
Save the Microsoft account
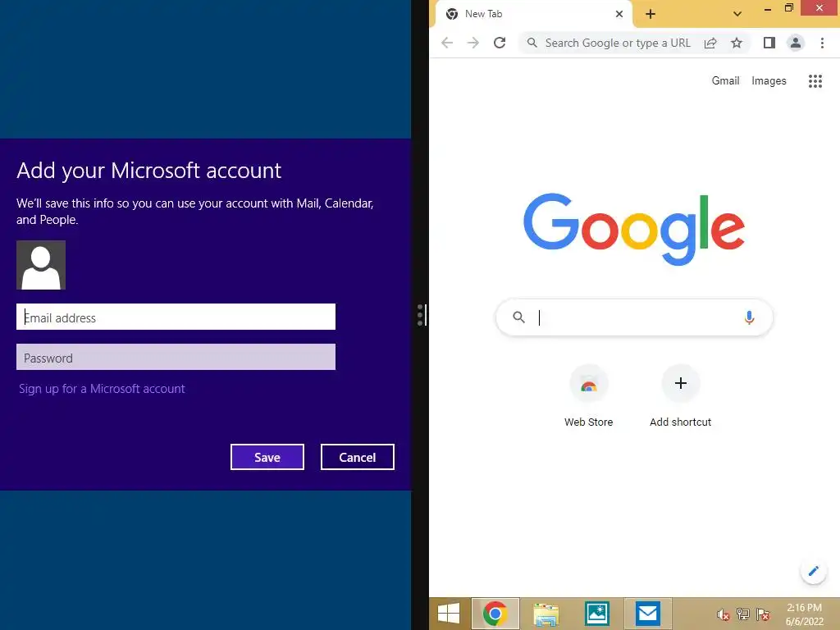(x=267, y=457)
